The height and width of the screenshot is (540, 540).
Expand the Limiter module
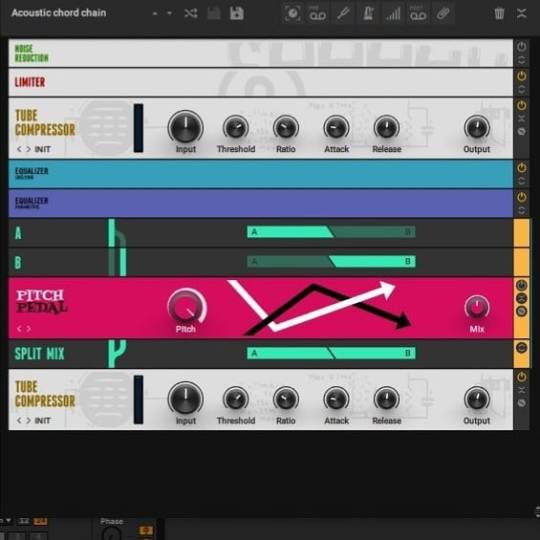coord(521,90)
